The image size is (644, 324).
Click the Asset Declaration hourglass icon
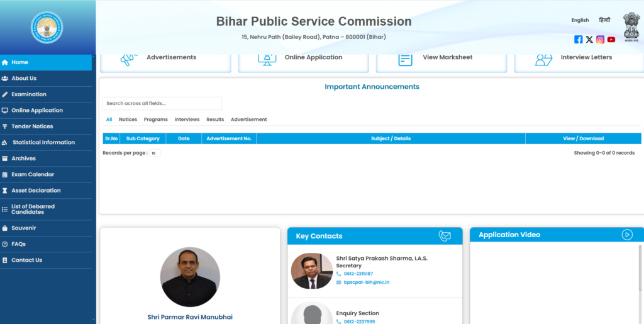click(x=5, y=191)
